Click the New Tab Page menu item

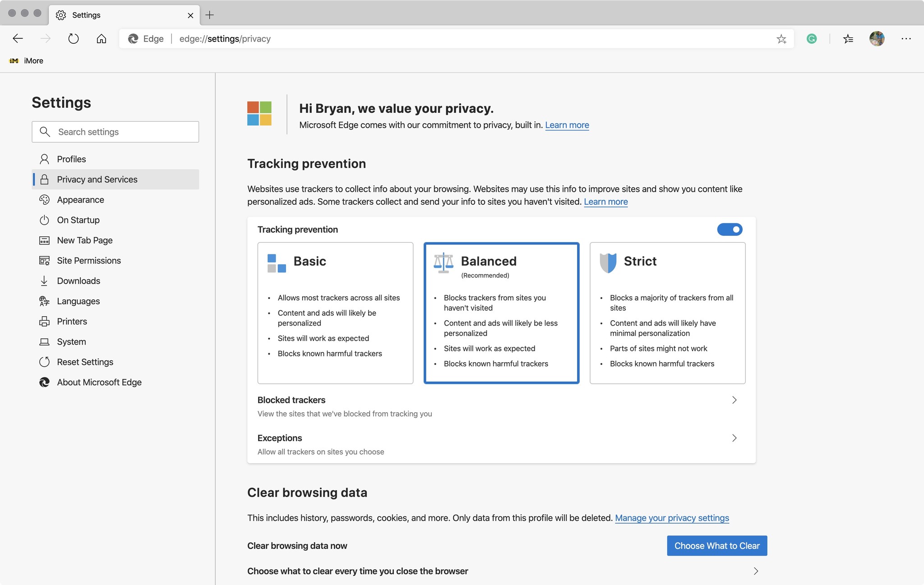tap(84, 240)
